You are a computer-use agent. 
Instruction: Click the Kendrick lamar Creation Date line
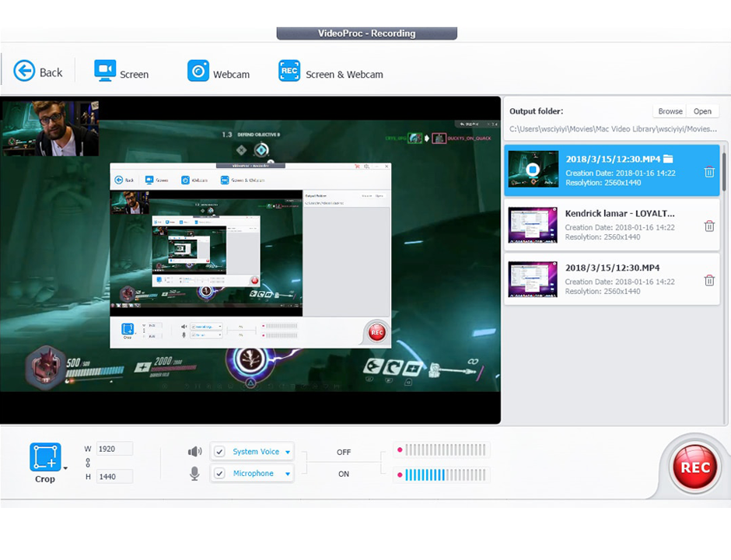[x=620, y=228]
